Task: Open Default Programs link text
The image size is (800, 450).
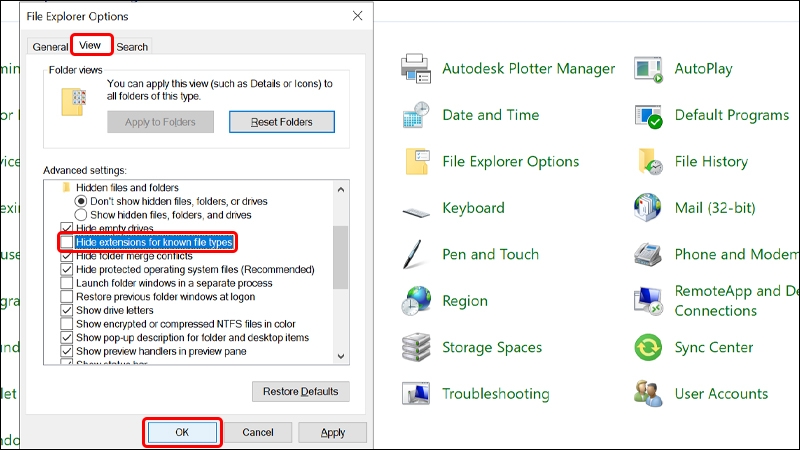Action: [732, 115]
